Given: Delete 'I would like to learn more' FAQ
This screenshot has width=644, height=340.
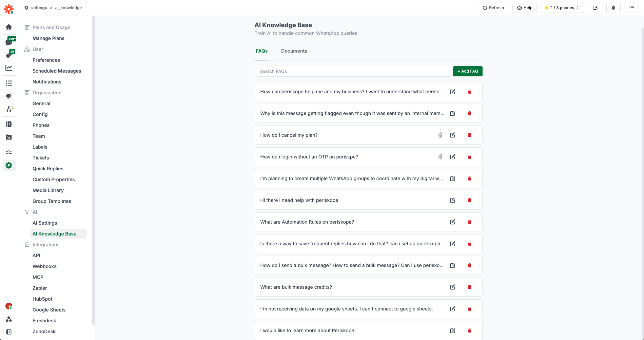Looking at the screenshot, I should [470, 330].
